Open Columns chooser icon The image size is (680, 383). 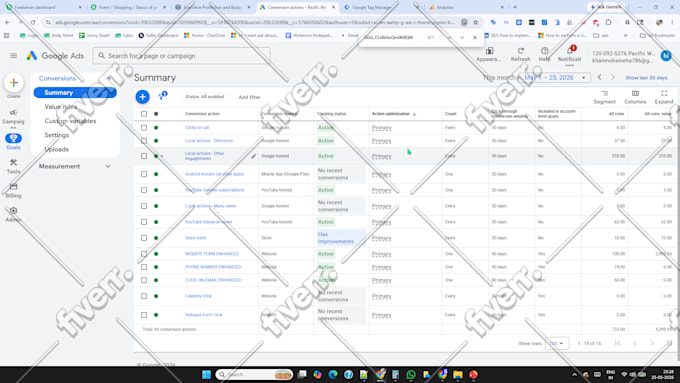635,93
